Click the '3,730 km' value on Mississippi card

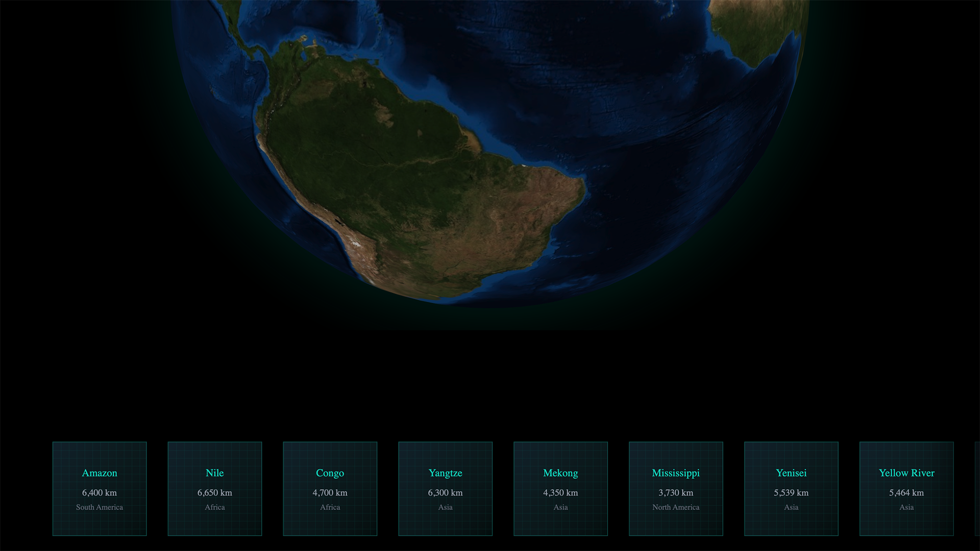676,492
